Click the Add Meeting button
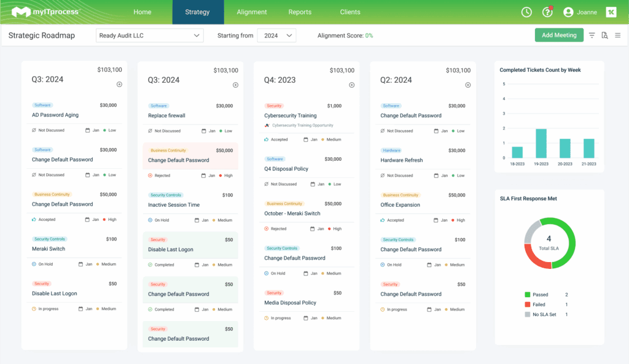Image resolution: width=629 pixels, height=364 pixels. tap(559, 36)
